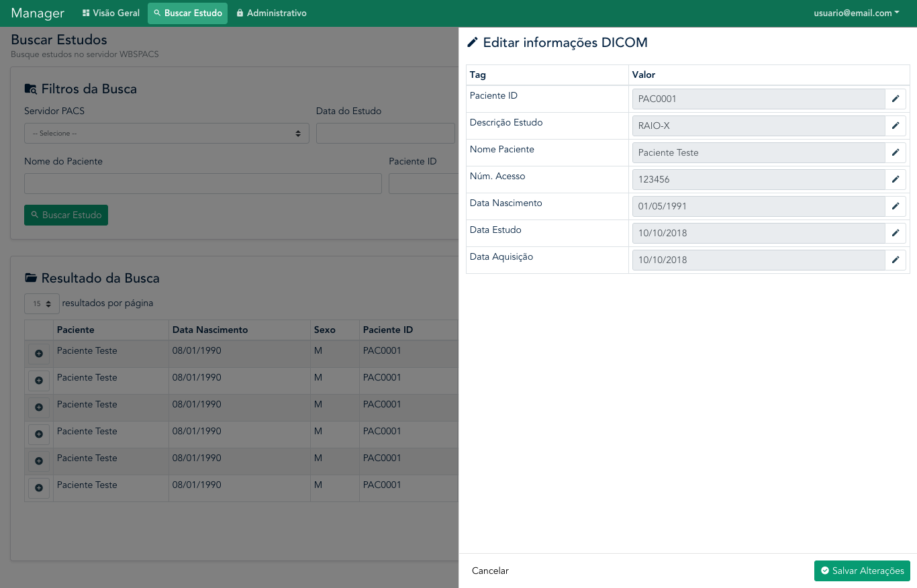The height and width of the screenshot is (588, 917).
Task: Click the 01/05/1991 birth date field
Action: pyautogui.click(x=759, y=206)
